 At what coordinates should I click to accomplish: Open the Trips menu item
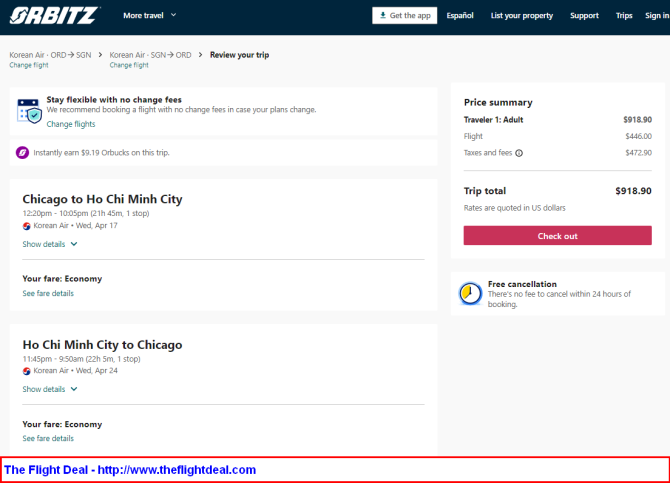[624, 16]
